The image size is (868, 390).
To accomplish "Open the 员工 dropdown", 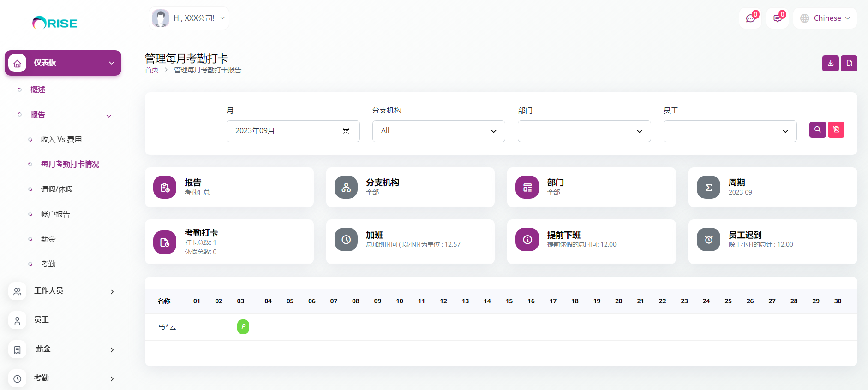I will 730,131.
